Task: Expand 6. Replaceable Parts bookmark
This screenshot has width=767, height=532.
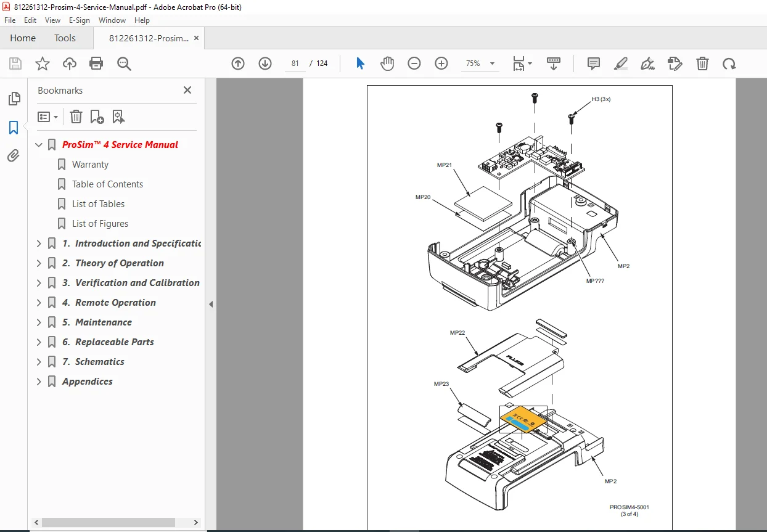Action: 39,342
